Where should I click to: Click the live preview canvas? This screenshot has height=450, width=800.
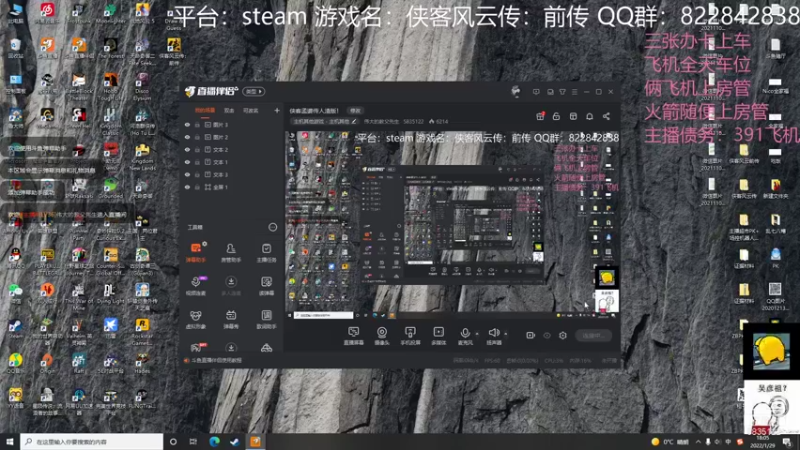pos(453,225)
